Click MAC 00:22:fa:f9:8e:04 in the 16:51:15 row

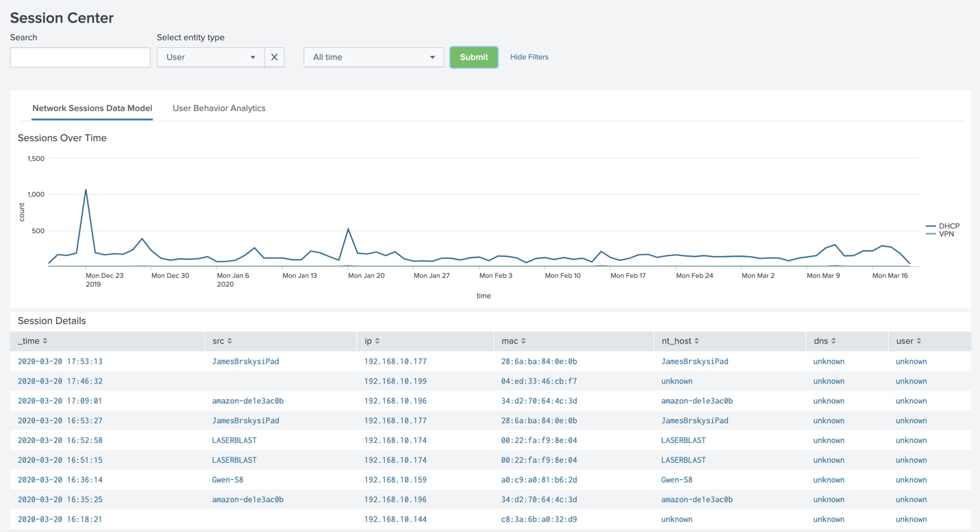point(539,460)
